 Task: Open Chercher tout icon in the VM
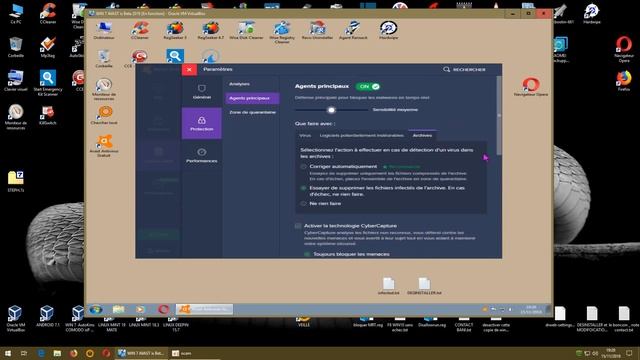[104, 115]
